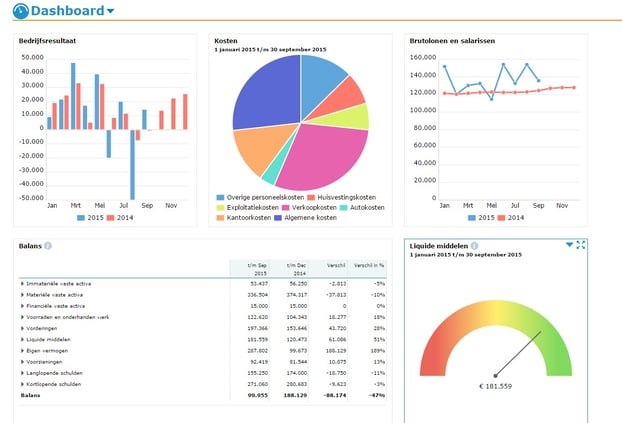Click the t/m Sep 2015 column header
Image resolution: width=622 pixels, height=423 pixels.
[250, 269]
